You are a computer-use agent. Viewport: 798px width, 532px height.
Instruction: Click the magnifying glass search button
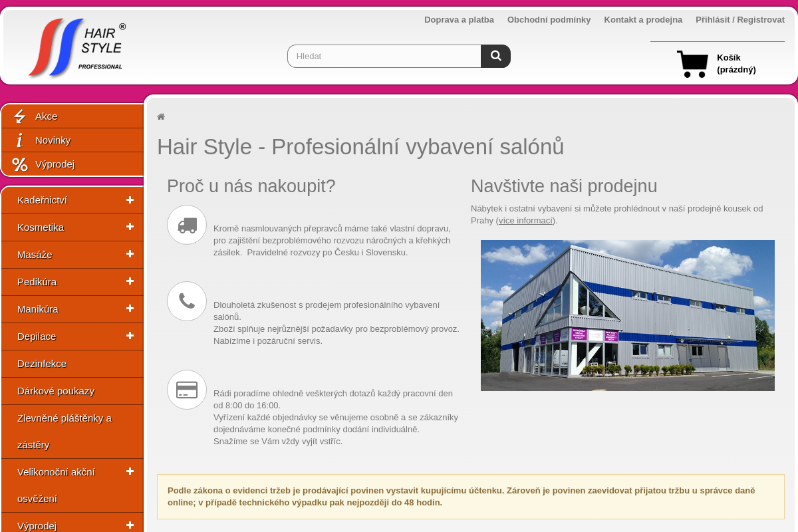click(x=495, y=56)
